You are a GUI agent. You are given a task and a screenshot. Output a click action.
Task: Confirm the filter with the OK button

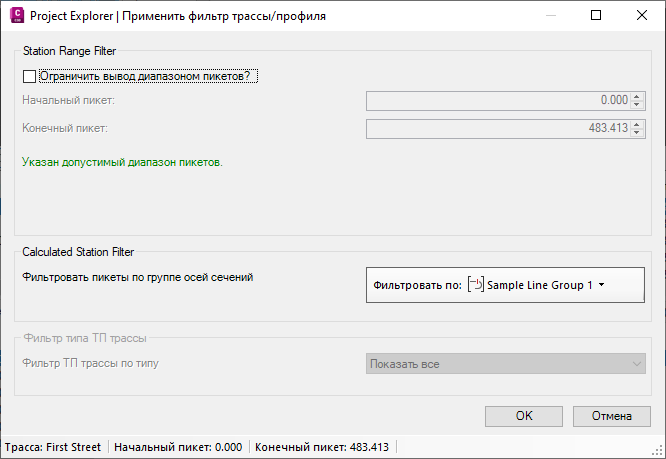(524, 416)
